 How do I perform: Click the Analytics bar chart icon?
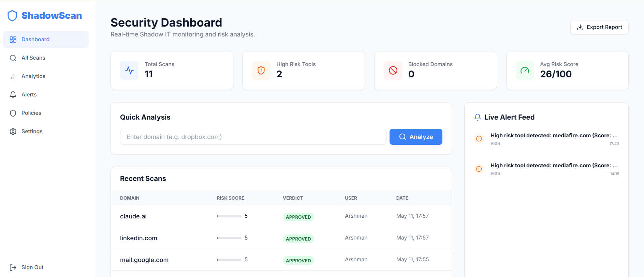(13, 76)
